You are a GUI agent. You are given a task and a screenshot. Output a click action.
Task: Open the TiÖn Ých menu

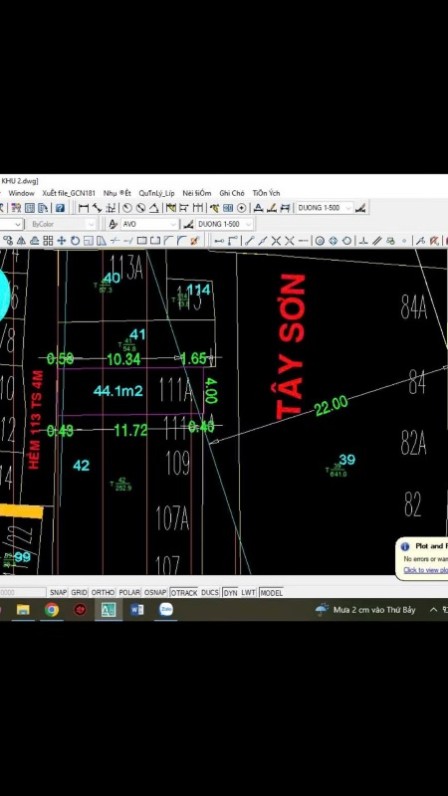(266, 193)
